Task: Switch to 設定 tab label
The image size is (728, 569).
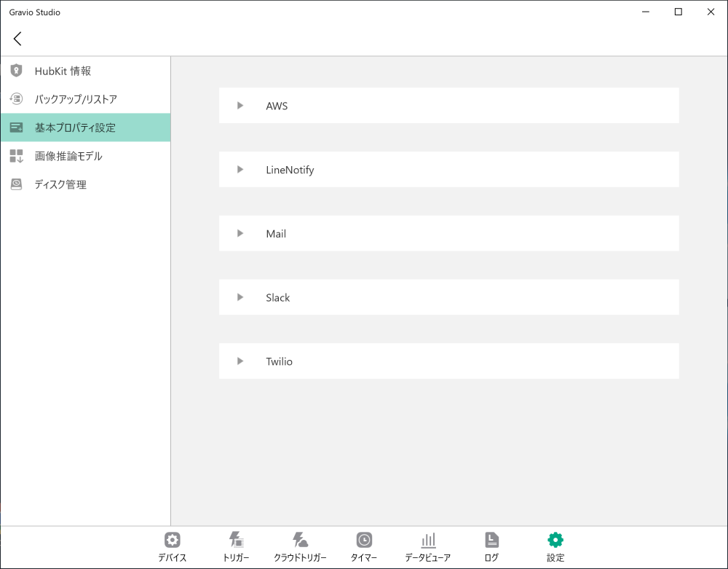Action: 555,557
